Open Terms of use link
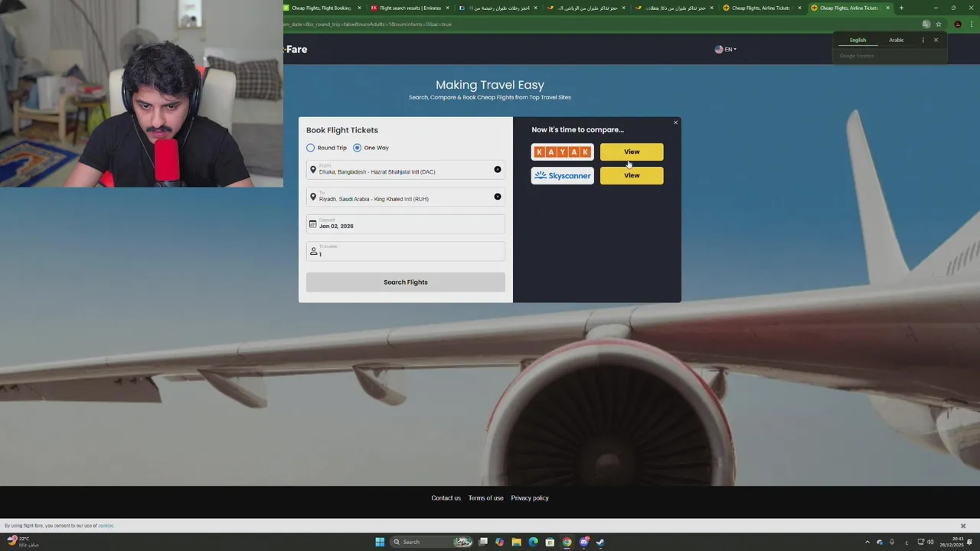This screenshot has width=980, height=551. [486, 498]
